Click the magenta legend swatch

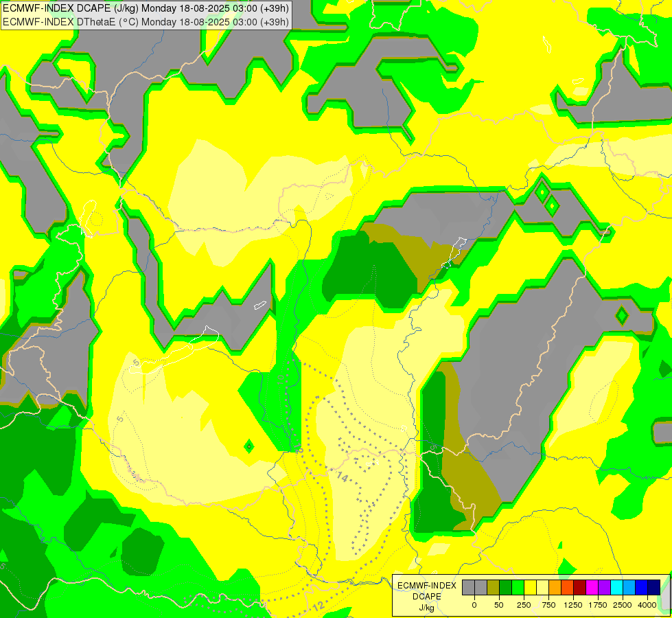pos(592,587)
